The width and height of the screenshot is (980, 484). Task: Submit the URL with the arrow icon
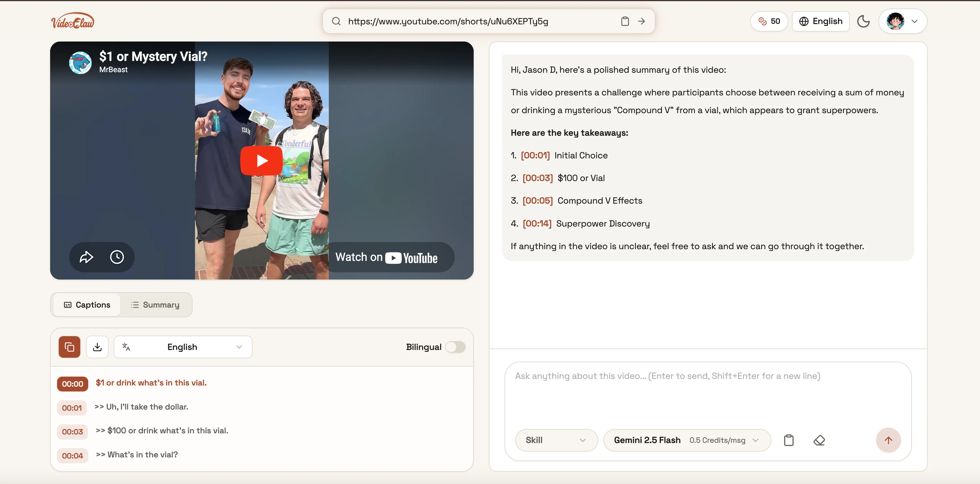coord(641,21)
